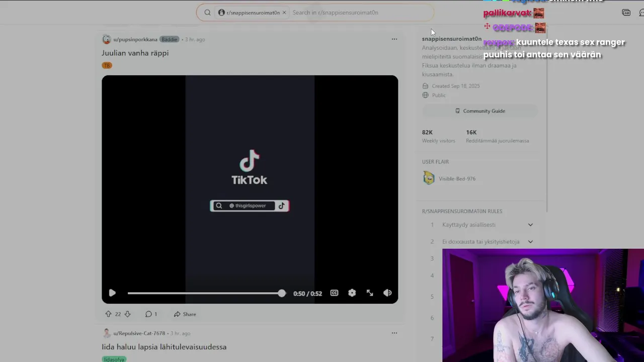Click the Reddit ad-free icon at top right

[x=626, y=13]
